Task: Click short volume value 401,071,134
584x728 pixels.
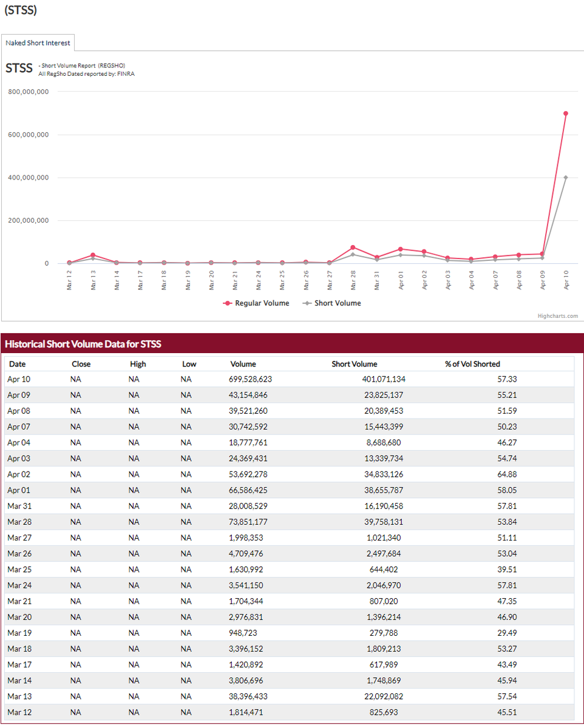Action: pyautogui.click(x=384, y=379)
